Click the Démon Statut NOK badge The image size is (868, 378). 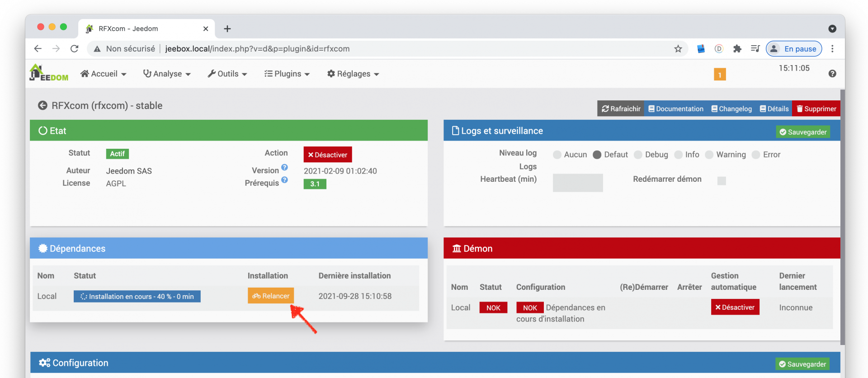click(493, 307)
